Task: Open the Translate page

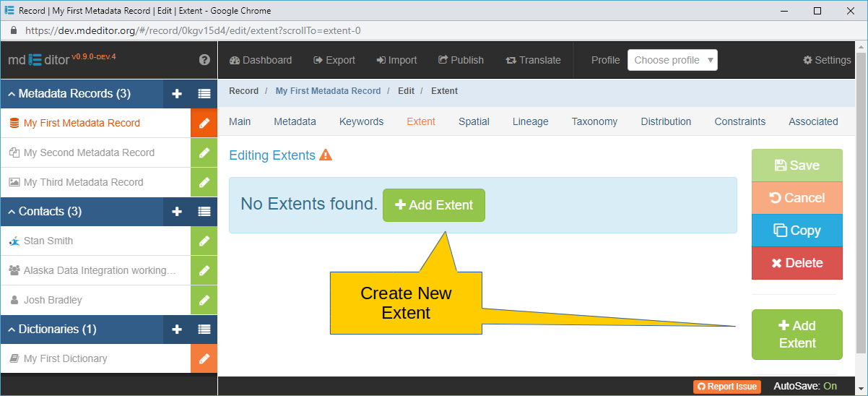Action: [534, 60]
